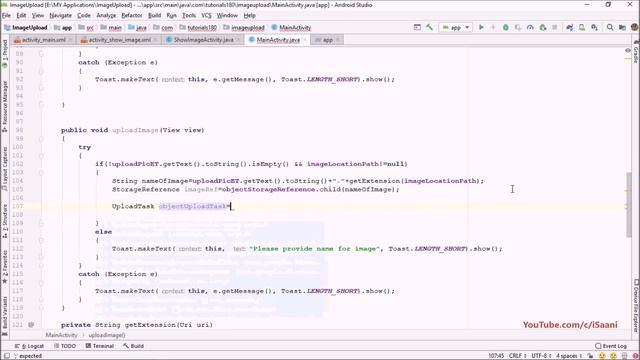Click the lock read-only icon in status bar
This screenshot has height=360, width=640.
click(x=591, y=356)
